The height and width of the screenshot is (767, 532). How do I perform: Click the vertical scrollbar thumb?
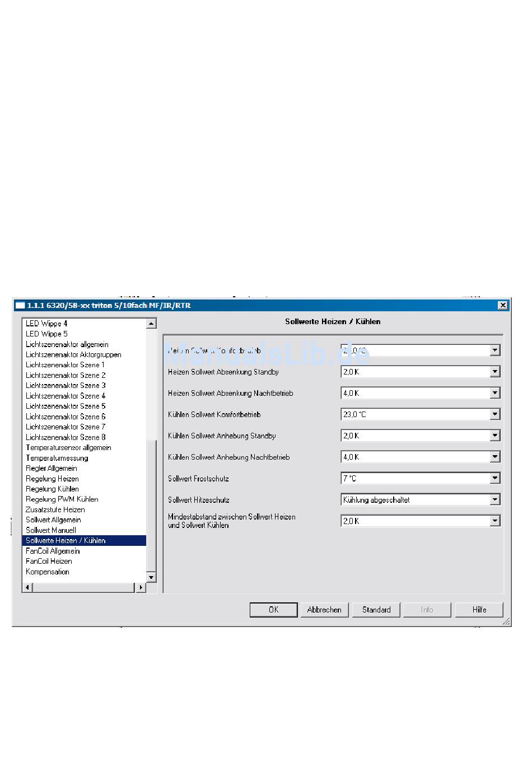point(151,505)
